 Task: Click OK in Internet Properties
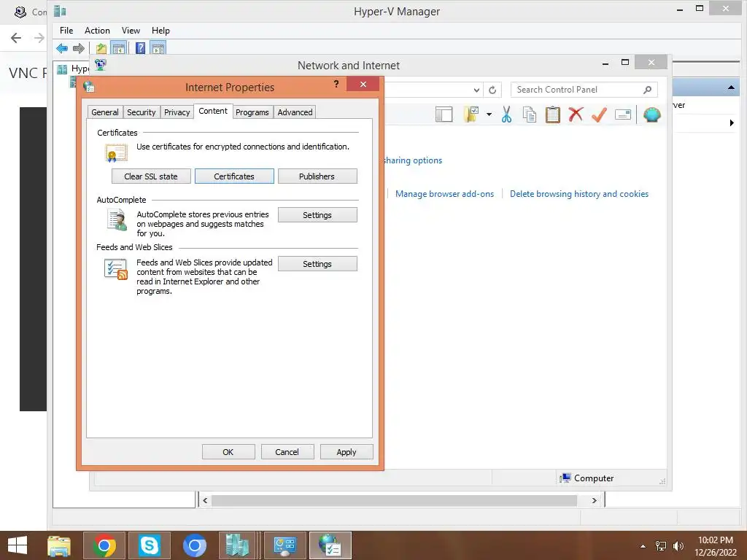(228, 452)
